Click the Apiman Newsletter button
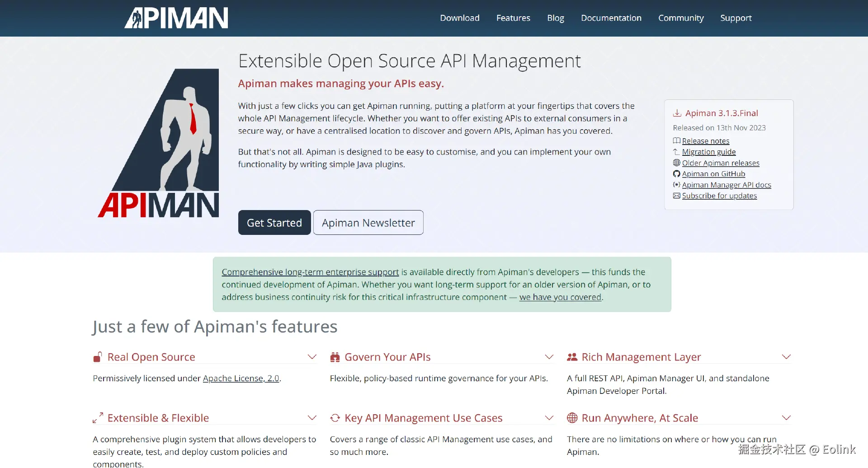868x468 pixels. 368,223
